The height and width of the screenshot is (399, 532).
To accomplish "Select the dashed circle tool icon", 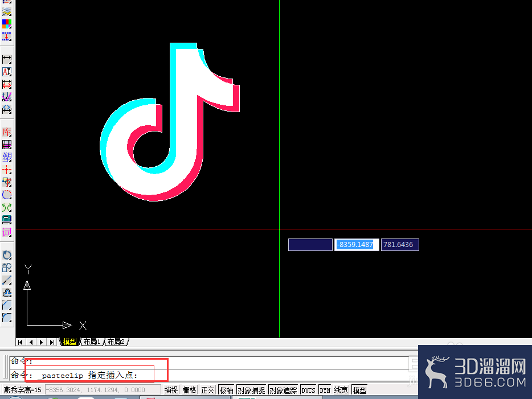I will click(7, 195).
